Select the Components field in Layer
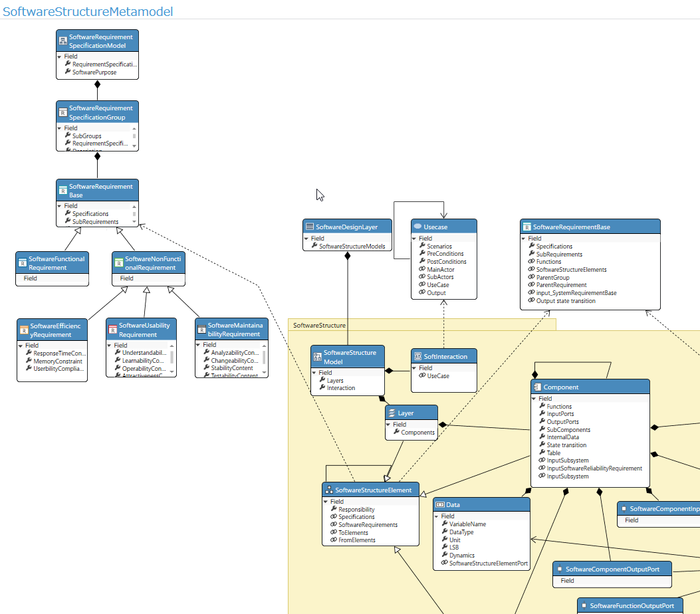The width and height of the screenshot is (700, 614). tap(417, 432)
